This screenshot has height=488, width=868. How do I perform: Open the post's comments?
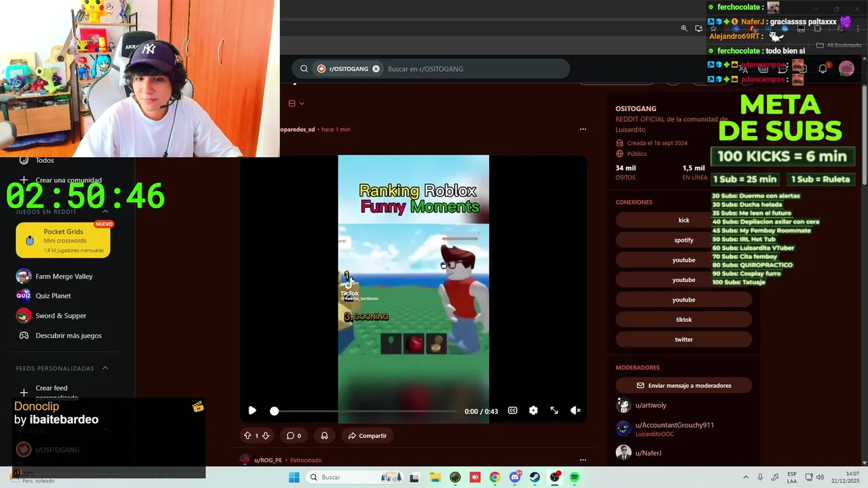(x=294, y=436)
